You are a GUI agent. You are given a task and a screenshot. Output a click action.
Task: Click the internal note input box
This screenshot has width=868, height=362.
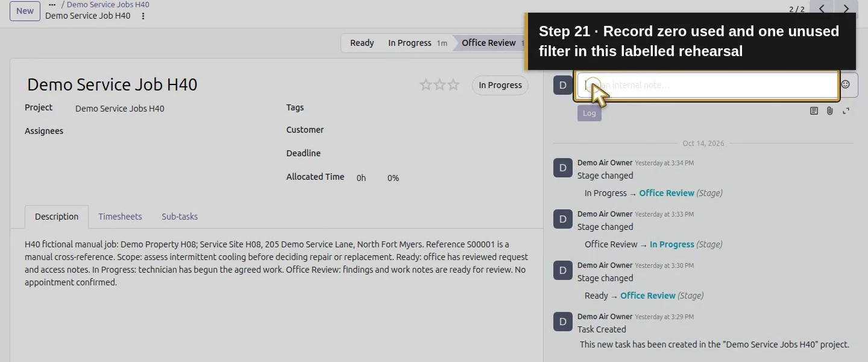click(706, 85)
